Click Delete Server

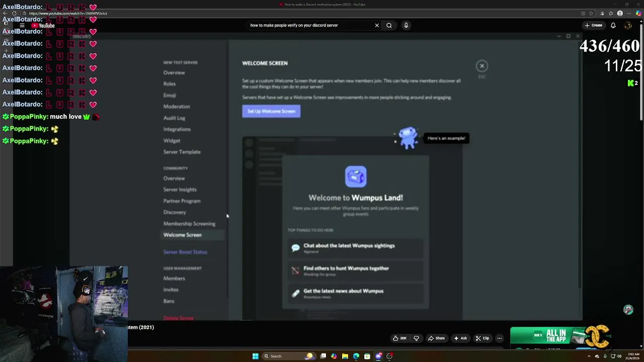point(179,318)
